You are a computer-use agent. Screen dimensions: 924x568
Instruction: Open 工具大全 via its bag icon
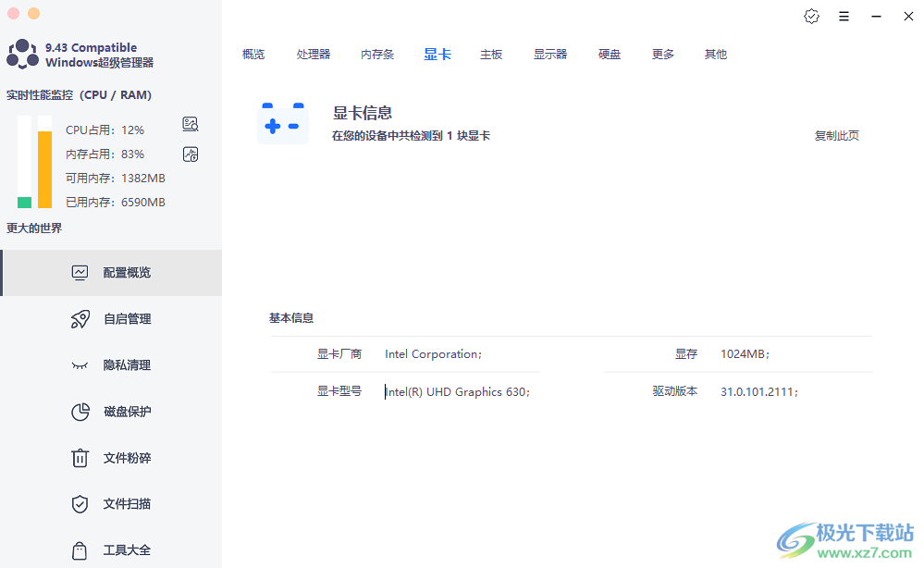click(x=80, y=550)
